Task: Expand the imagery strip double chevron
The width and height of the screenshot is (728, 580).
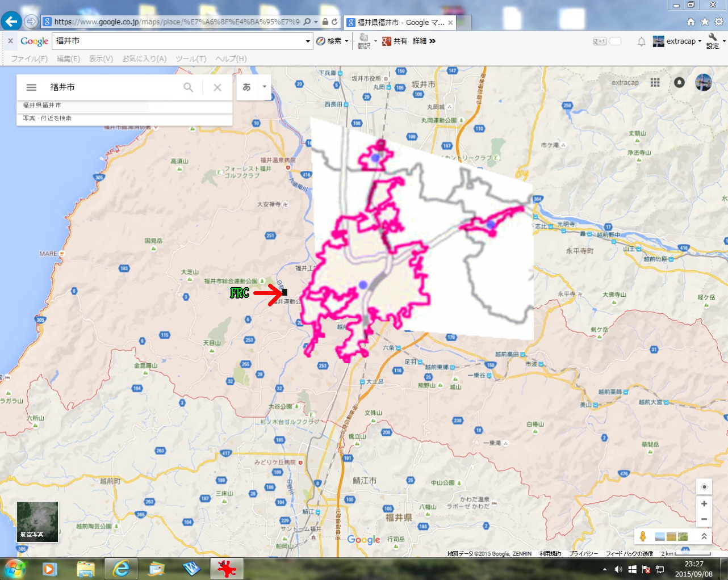Action: tap(704, 536)
